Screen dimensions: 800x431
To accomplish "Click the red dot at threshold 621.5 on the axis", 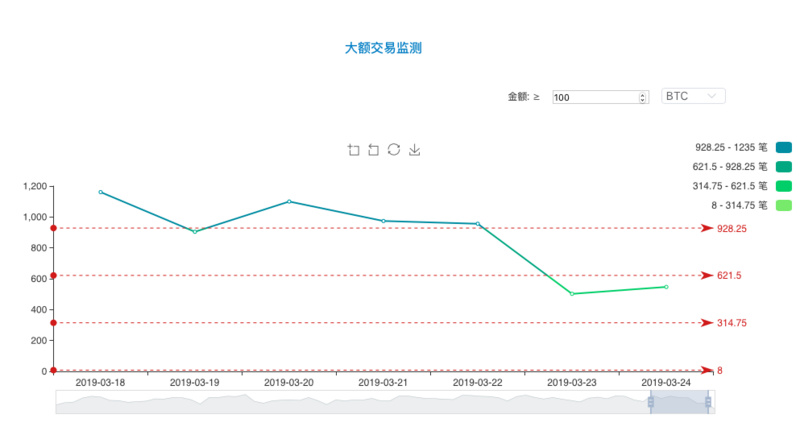I will [54, 275].
